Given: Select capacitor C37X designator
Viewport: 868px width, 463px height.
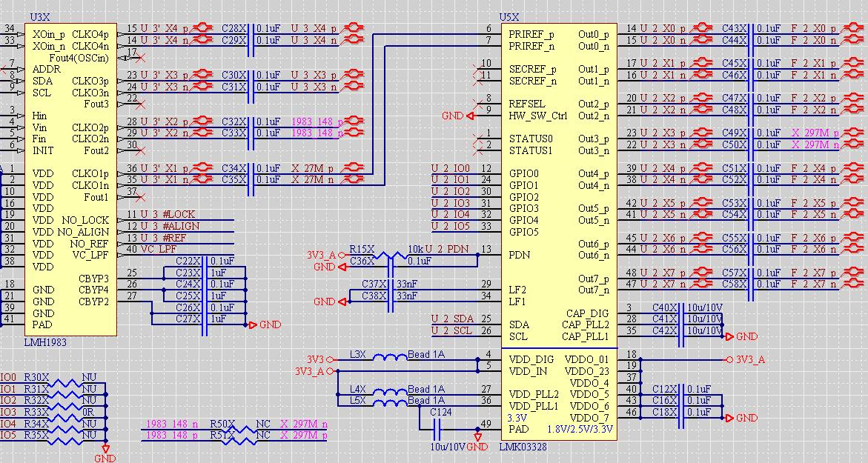Looking at the screenshot, I should coord(374,284).
